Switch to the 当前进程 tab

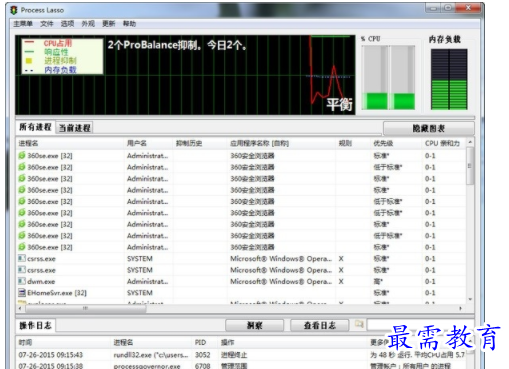(75, 128)
